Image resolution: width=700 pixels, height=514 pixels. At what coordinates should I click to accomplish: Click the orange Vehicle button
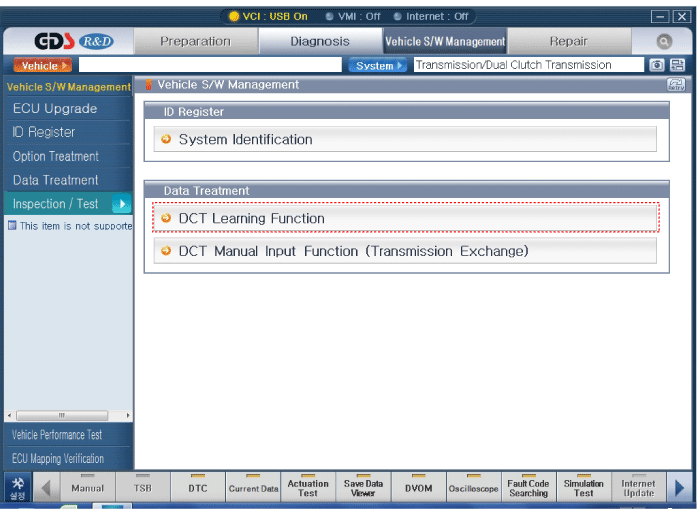coord(42,66)
